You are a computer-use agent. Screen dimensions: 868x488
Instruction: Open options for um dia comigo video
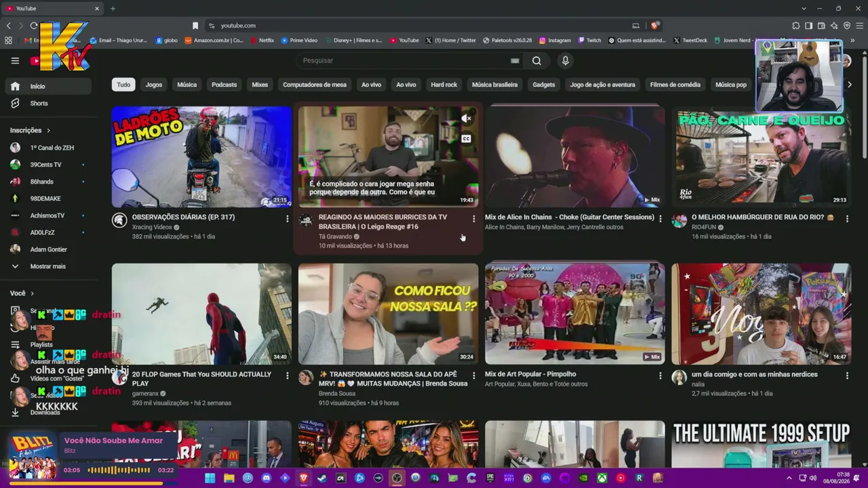tap(847, 375)
